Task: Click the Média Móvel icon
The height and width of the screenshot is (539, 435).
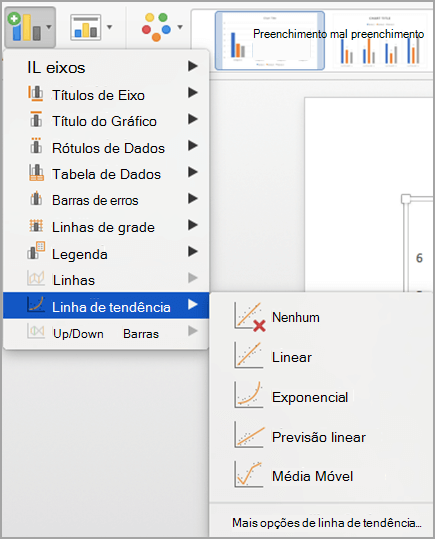Action: point(249,474)
